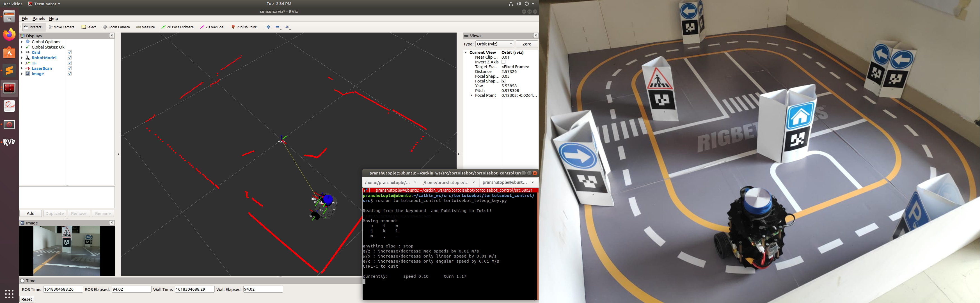This screenshot has width=980, height=303.
Task: Select the Move Camera tool
Action: [61, 27]
